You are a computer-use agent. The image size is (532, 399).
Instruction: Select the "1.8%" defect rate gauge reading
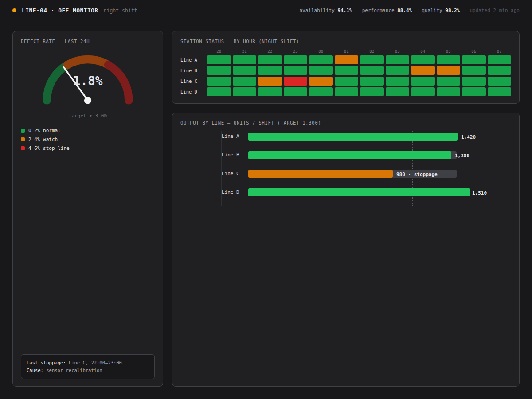coord(88,81)
